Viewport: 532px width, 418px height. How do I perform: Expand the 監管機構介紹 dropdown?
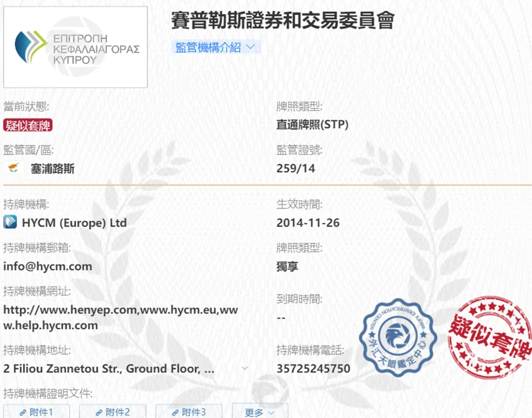pos(216,47)
